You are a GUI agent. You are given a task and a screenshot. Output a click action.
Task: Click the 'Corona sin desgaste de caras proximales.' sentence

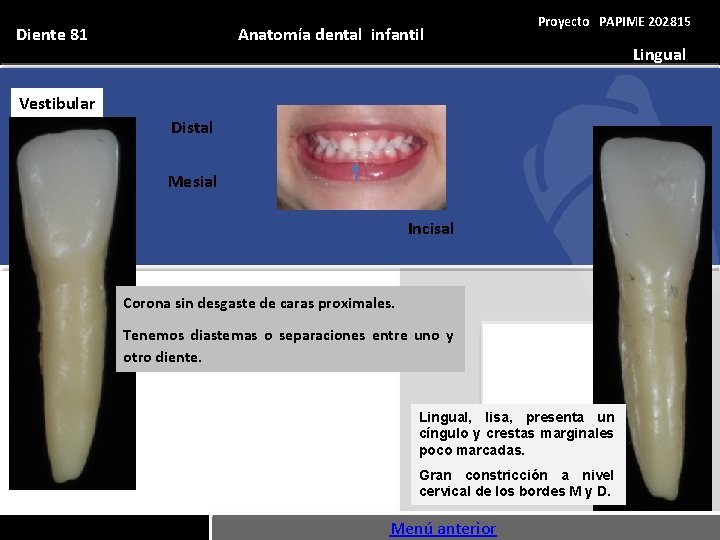259,304
